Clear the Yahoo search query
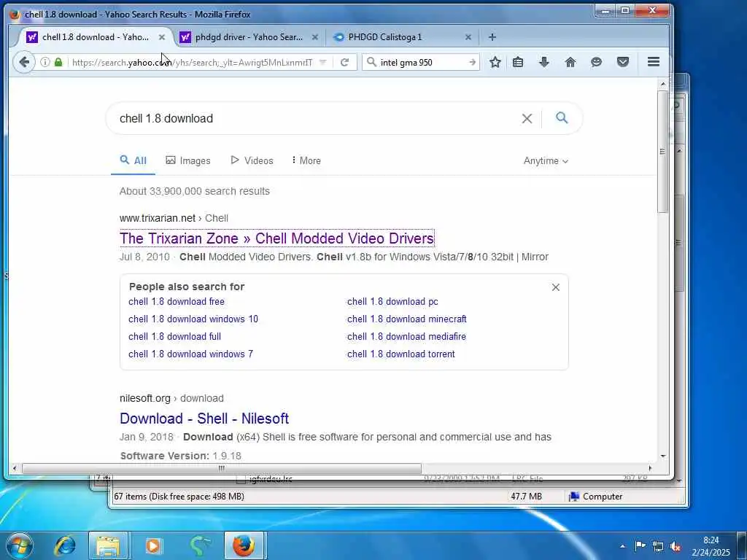Screen dimensions: 747x560 pyautogui.click(x=527, y=119)
